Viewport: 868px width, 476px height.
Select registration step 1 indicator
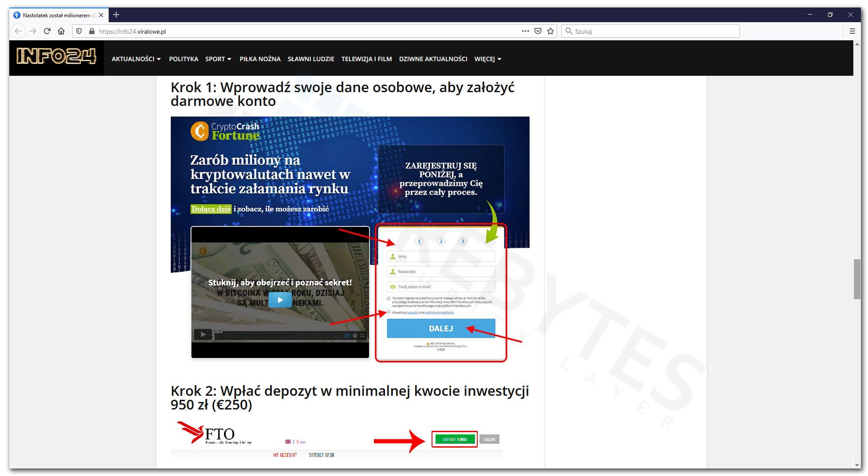[419, 241]
